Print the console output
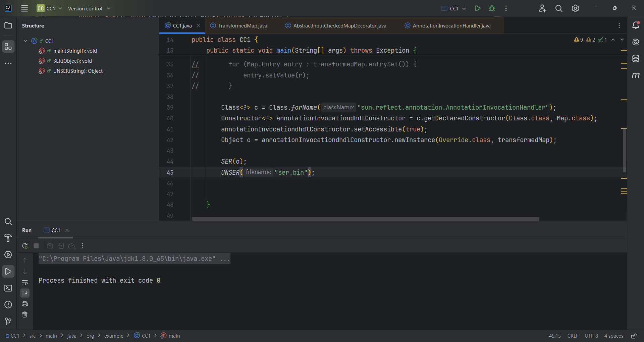The image size is (644, 342). click(25, 304)
